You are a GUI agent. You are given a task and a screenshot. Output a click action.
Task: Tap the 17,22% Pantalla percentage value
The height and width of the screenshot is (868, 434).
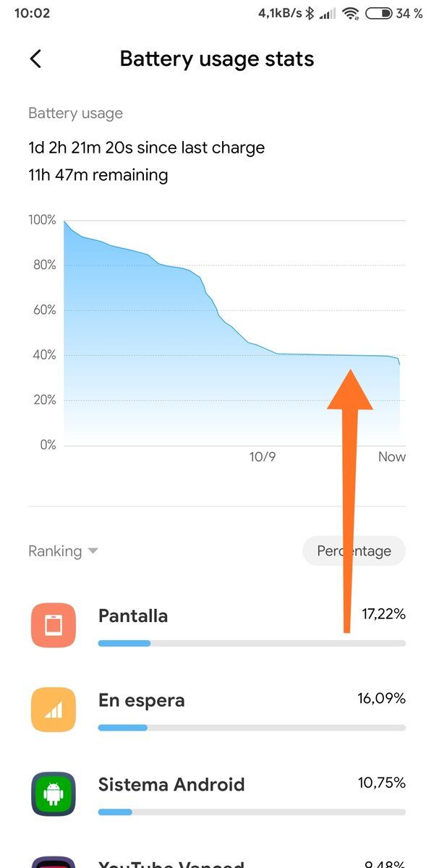(x=383, y=615)
